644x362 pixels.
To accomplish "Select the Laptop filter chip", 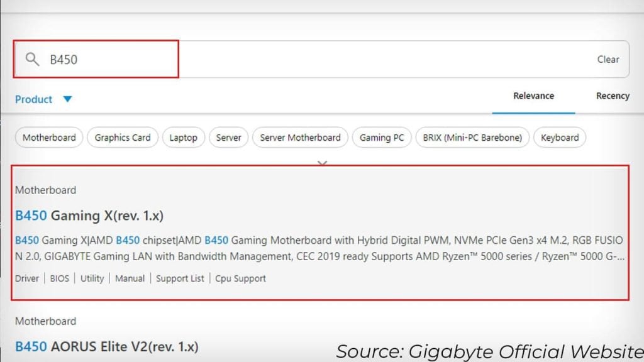I will coord(183,137).
